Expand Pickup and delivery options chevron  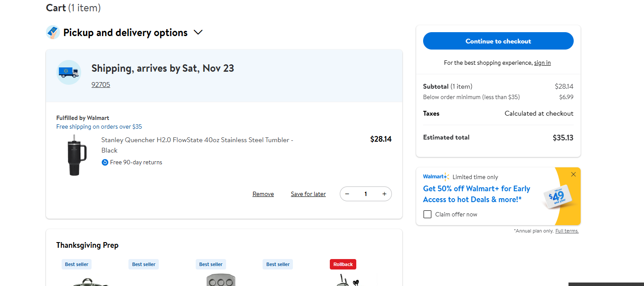pos(198,32)
